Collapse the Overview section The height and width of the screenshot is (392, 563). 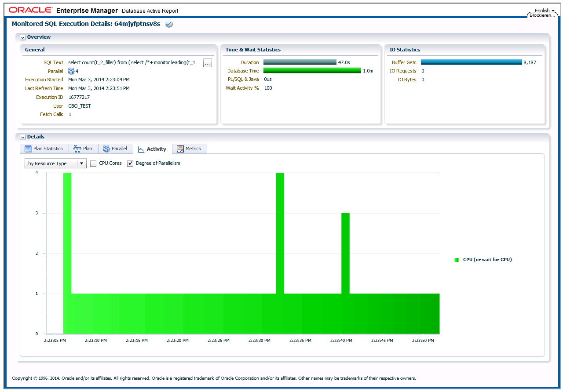(23, 38)
